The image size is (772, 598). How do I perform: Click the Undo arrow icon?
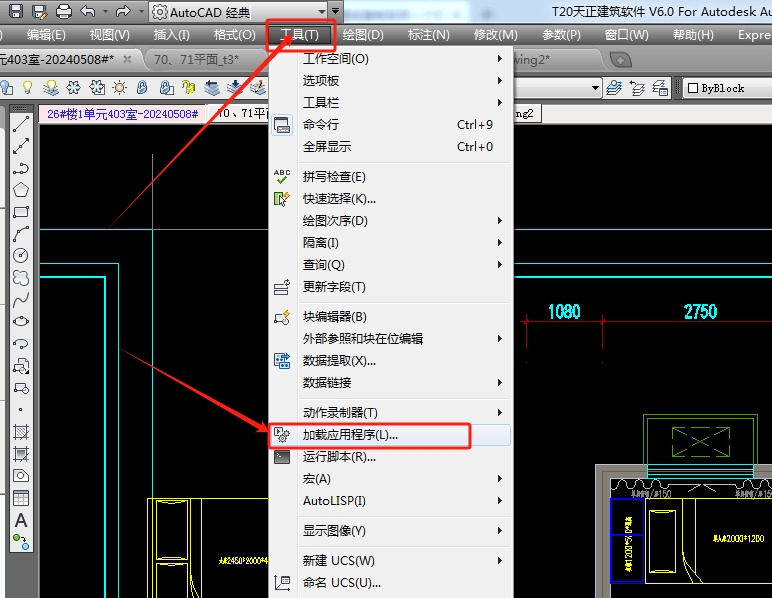88,12
